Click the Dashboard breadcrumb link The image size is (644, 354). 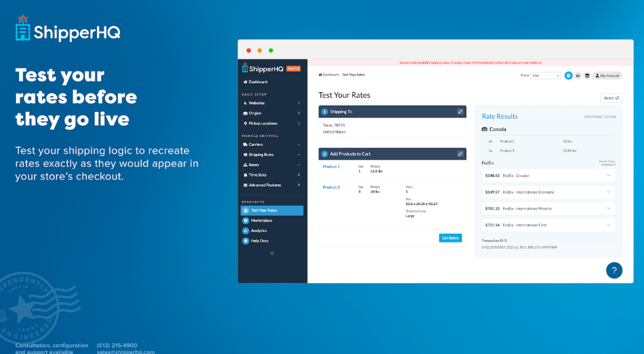[329, 75]
